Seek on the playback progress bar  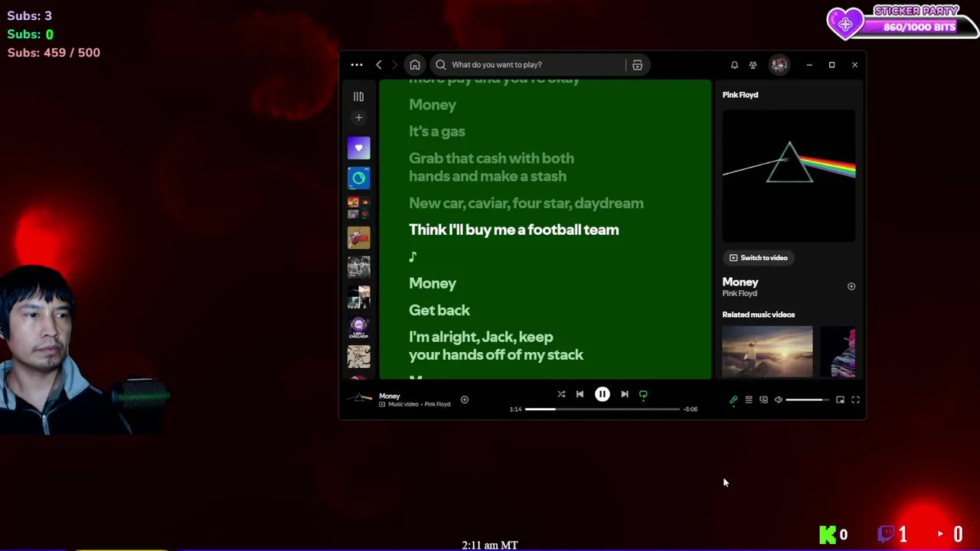(x=603, y=409)
